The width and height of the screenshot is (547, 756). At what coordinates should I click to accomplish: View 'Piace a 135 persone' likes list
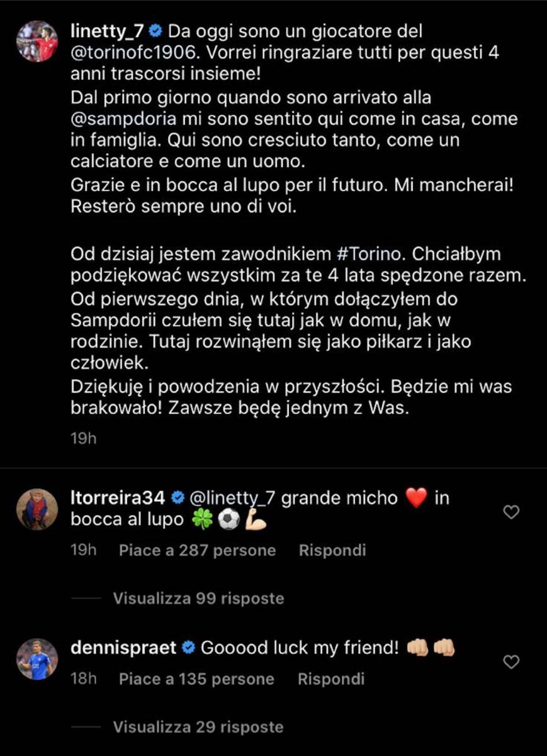[x=196, y=679]
